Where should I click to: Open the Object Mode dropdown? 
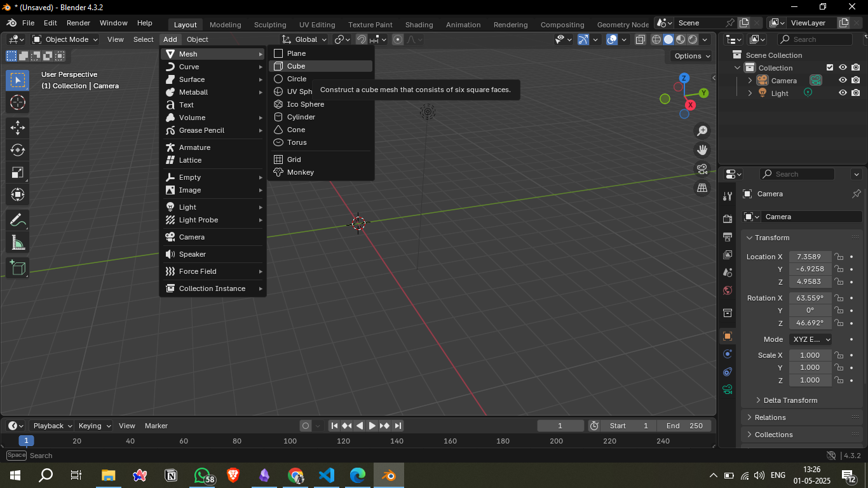pos(65,39)
